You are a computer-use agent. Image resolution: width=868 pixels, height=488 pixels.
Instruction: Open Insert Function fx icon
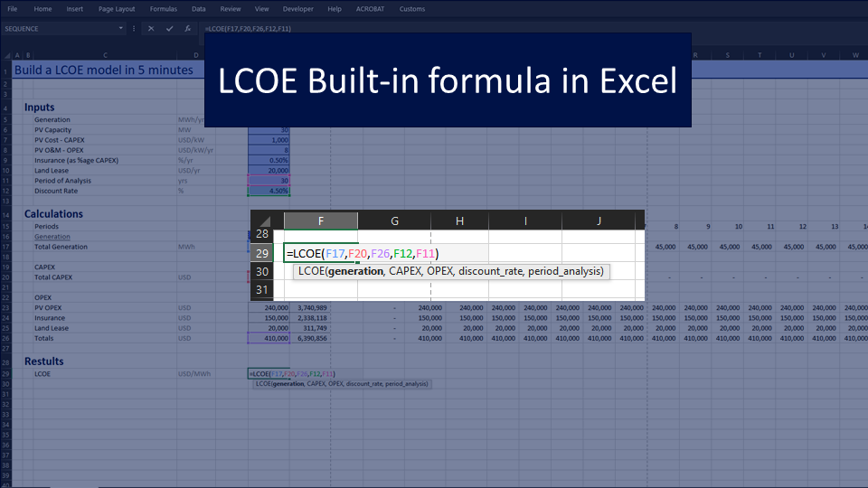pyautogui.click(x=188, y=29)
